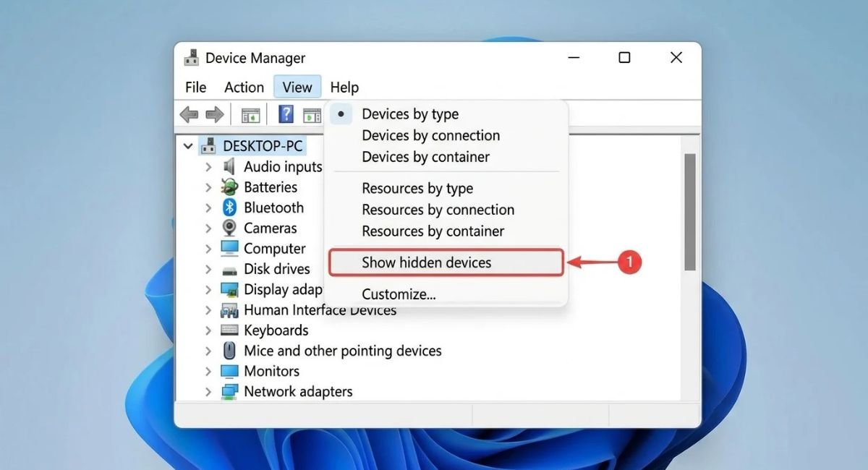Click the Audio inputs speaker icon
The height and width of the screenshot is (470, 868).
[229, 166]
